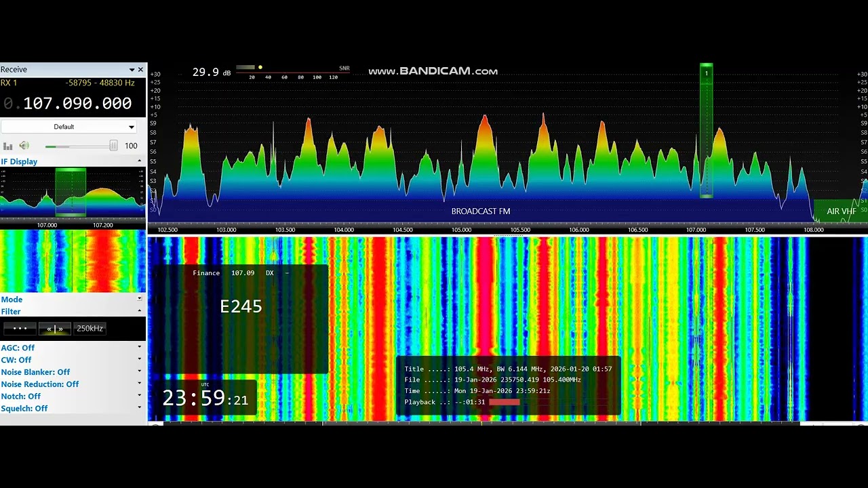Close the Receive panel
Image resolution: width=868 pixels, height=488 pixels.
[141, 70]
